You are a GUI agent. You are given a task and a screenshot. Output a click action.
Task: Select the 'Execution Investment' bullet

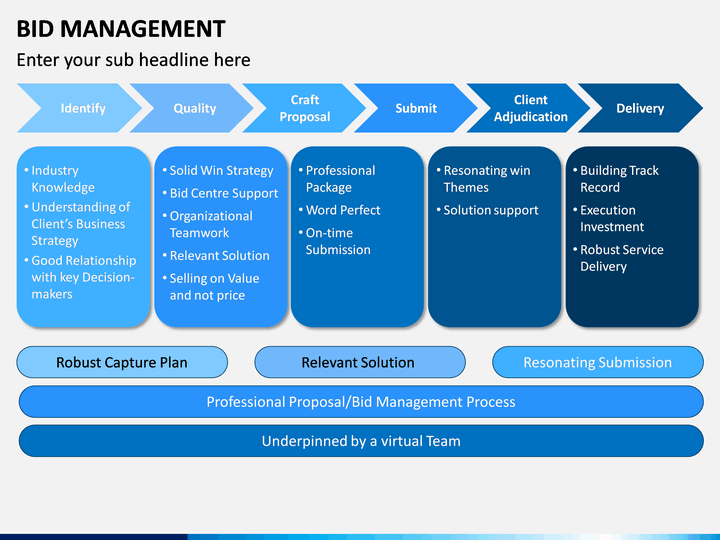(609, 218)
